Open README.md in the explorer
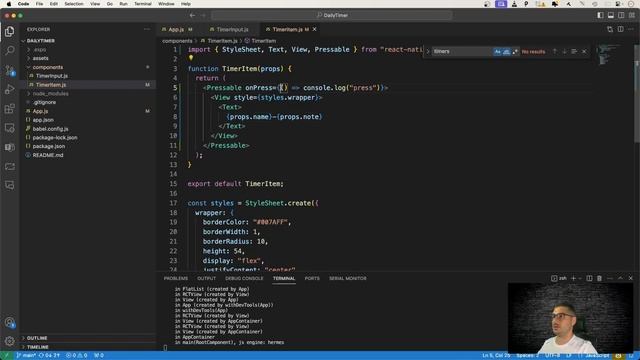 click(88, 155)
